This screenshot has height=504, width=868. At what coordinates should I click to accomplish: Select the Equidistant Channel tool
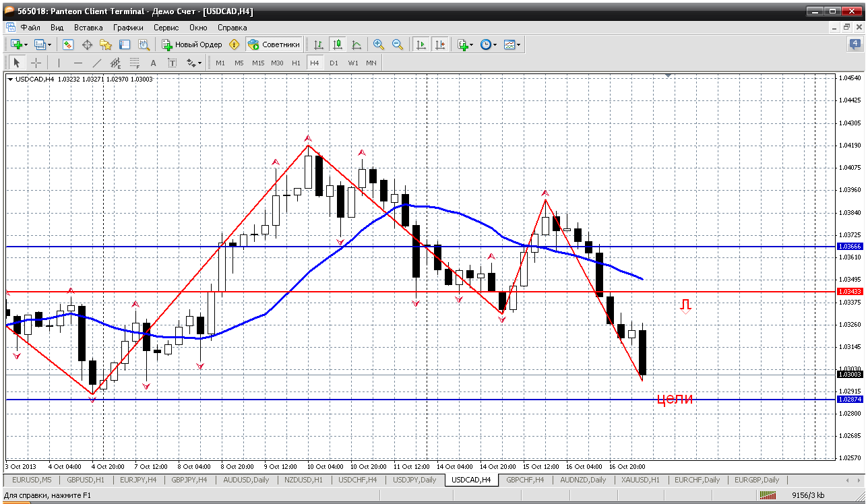[116, 63]
